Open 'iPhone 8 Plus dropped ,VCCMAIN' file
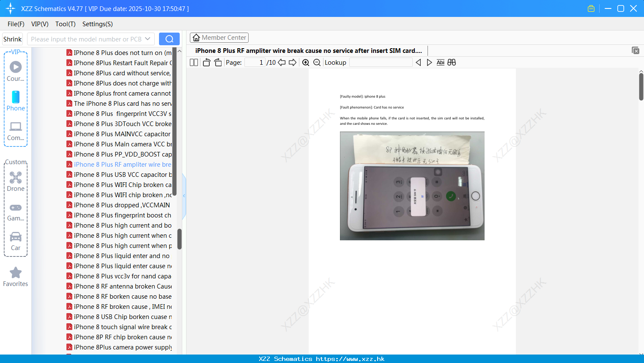644x363 pixels. tap(119, 205)
